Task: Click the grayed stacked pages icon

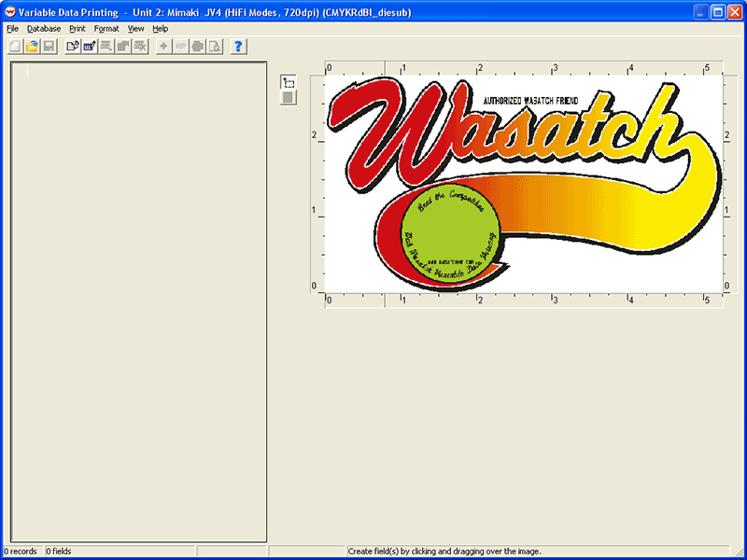Action: (x=123, y=47)
